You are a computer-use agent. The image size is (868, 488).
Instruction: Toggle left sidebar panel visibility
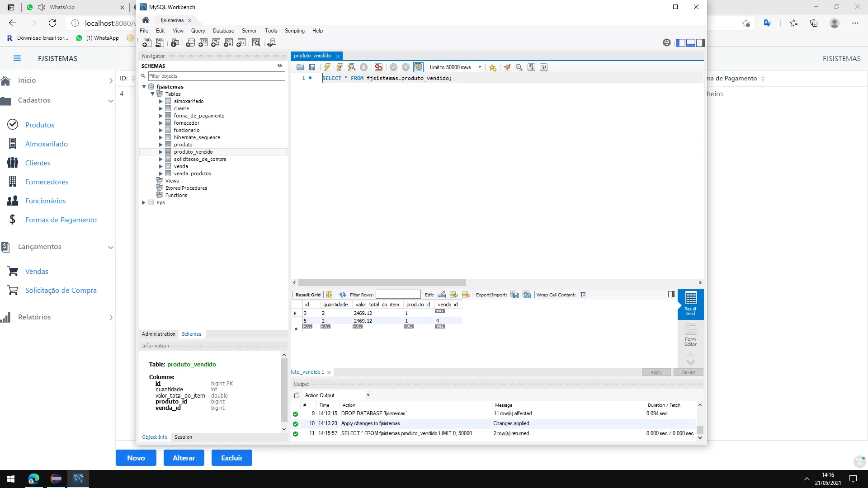[681, 43]
